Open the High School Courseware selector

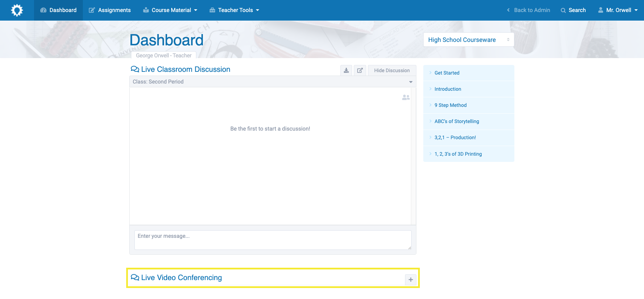tap(469, 40)
